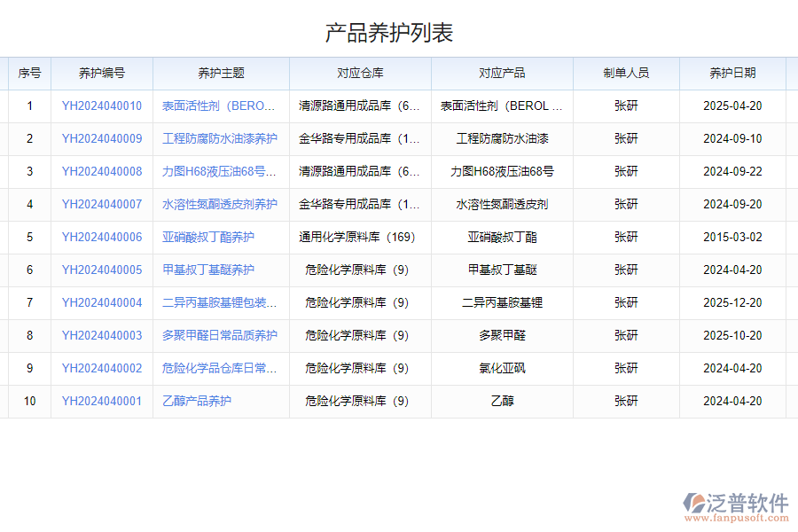Open maintenance record YH2024040005

point(104,270)
